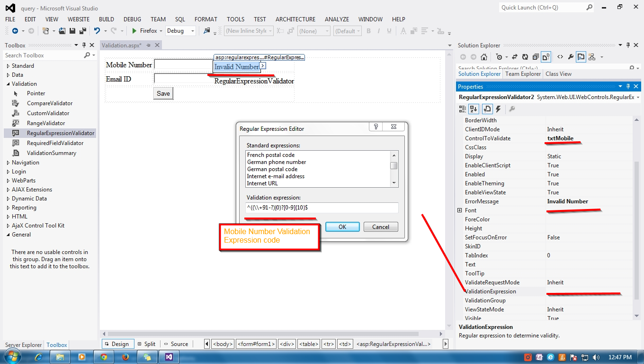Click the smart tag arrow beside Invalid Number

click(263, 65)
